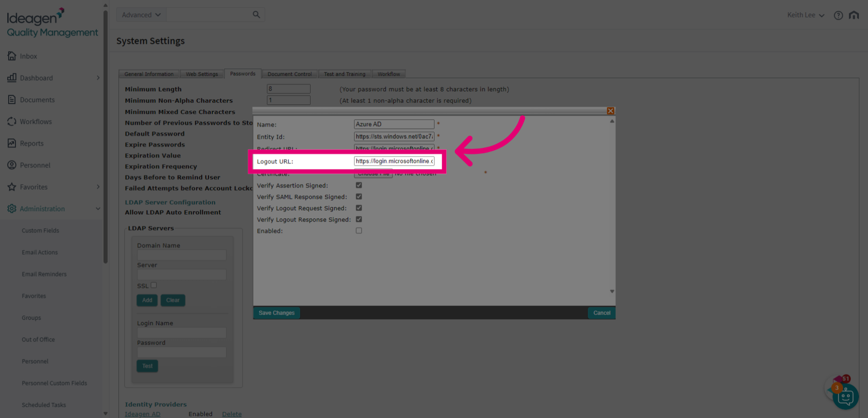
Task: Open the Test and Training tab
Action: pos(344,74)
